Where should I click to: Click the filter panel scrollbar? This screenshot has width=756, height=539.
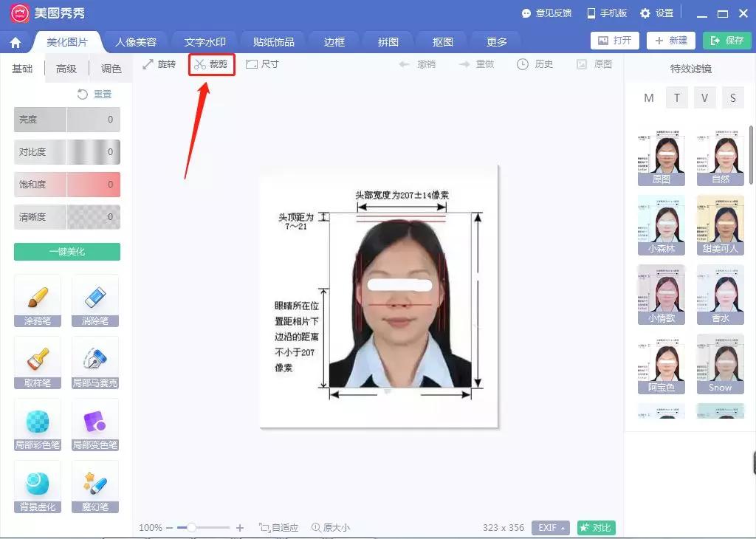tap(751, 155)
